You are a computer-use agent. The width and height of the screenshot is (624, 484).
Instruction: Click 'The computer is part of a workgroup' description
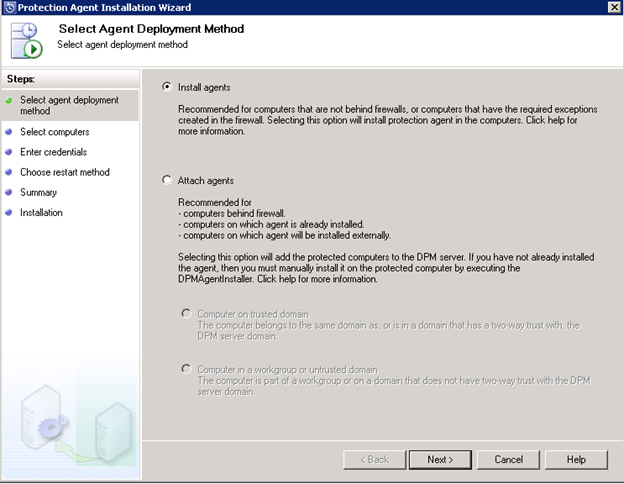pos(394,386)
